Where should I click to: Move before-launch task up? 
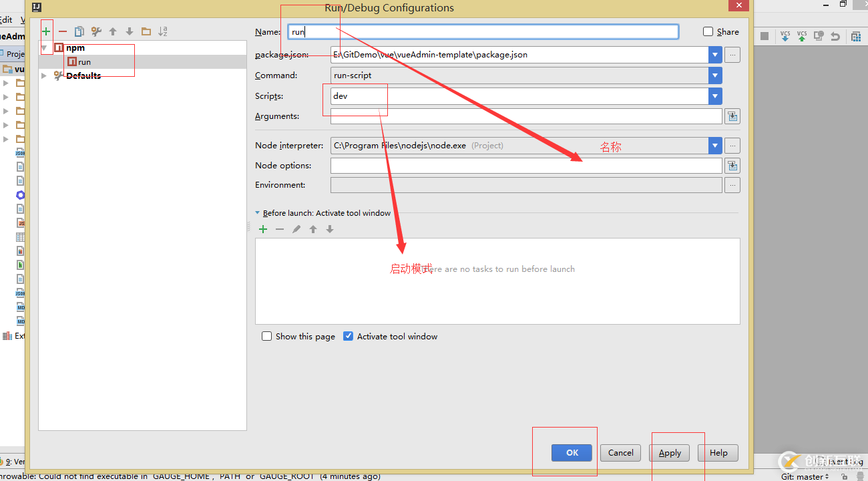point(313,229)
